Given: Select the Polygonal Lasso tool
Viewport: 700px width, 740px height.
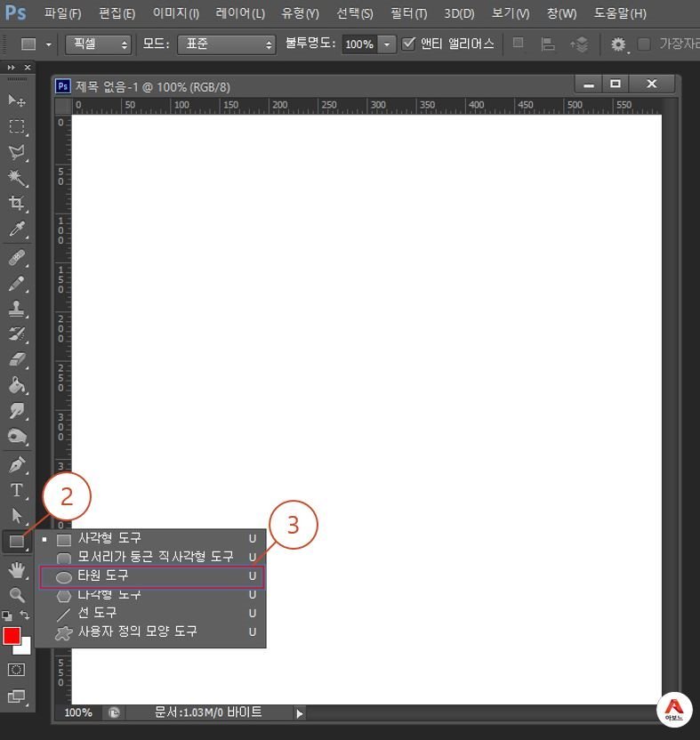Looking at the screenshot, I should (x=17, y=152).
